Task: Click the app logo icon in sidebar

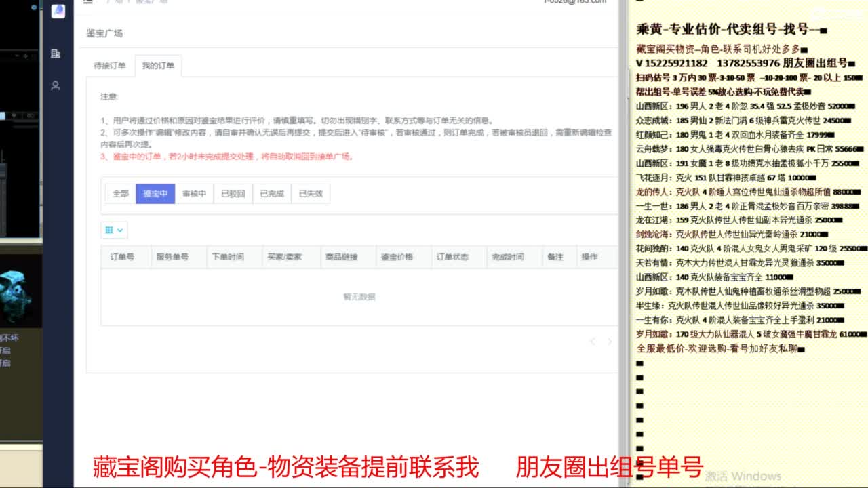Action: pyautogui.click(x=58, y=11)
